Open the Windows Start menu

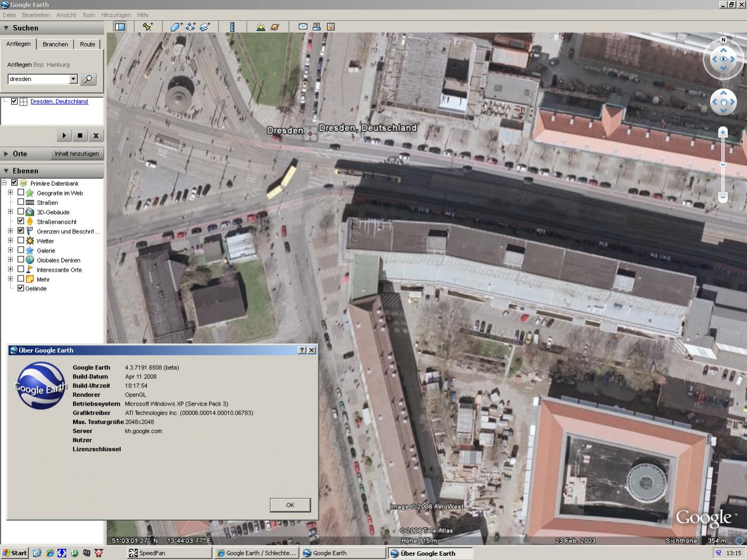(x=14, y=553)
